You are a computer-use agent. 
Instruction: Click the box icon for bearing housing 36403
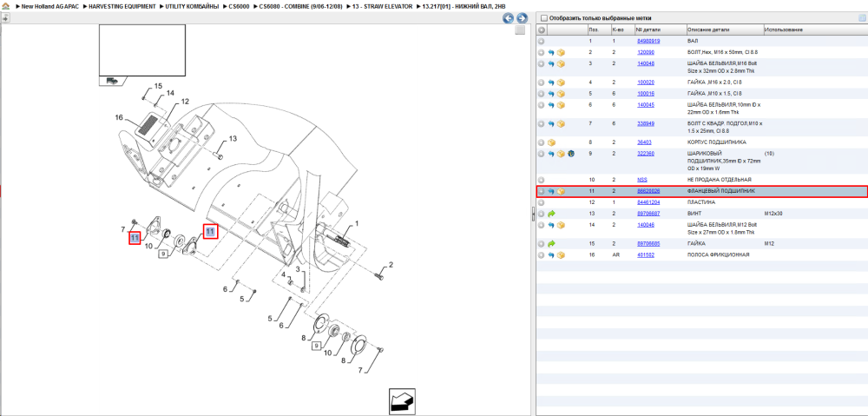(x=551, y=142)
